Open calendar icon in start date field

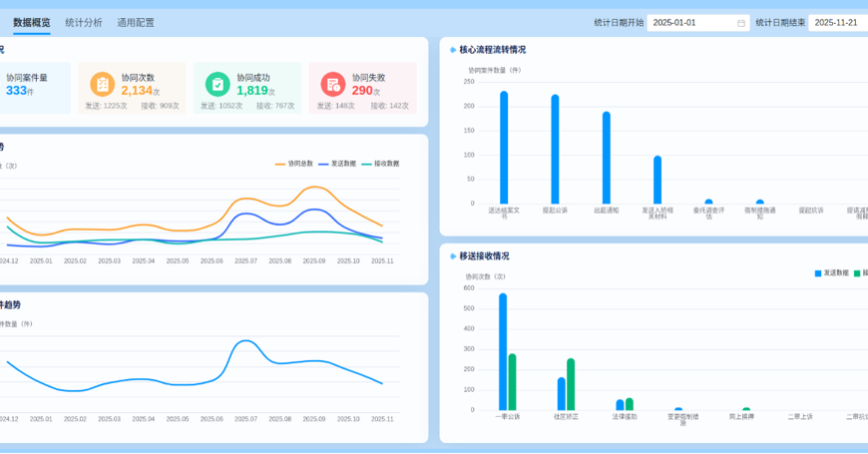click(x=741, y=23)
